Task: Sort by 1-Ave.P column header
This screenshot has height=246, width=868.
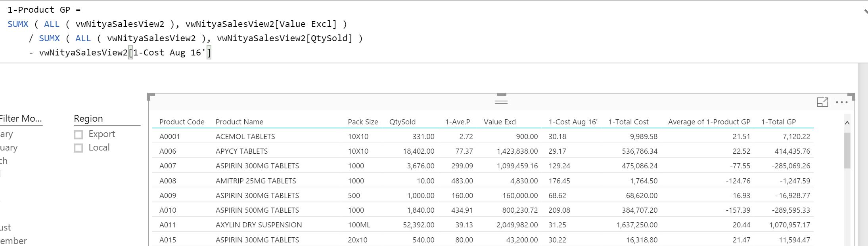Action: point(457,122)
